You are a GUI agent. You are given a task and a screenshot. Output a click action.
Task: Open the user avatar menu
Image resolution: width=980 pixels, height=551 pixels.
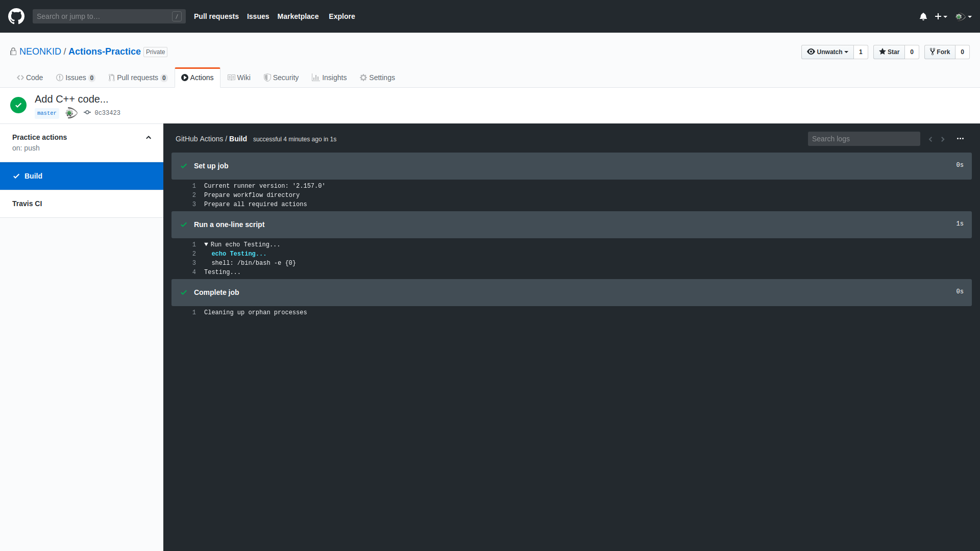click(x=963, y=16)
